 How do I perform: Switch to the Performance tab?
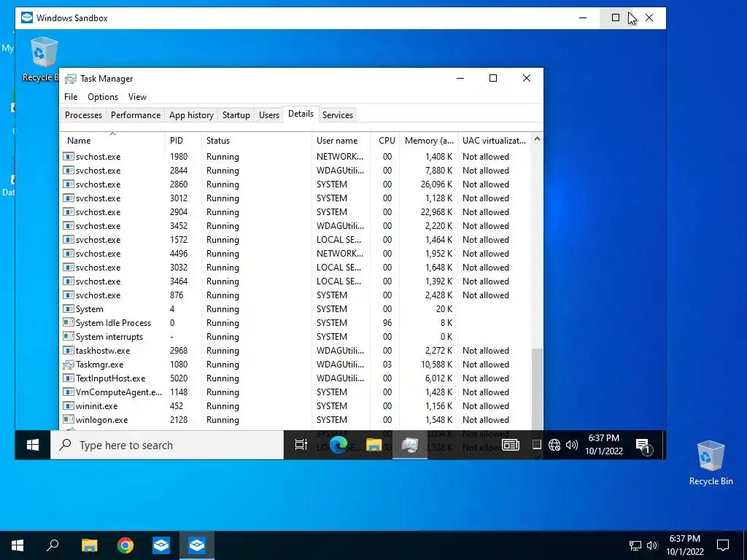pyautogui.click(x=135, y=114)
